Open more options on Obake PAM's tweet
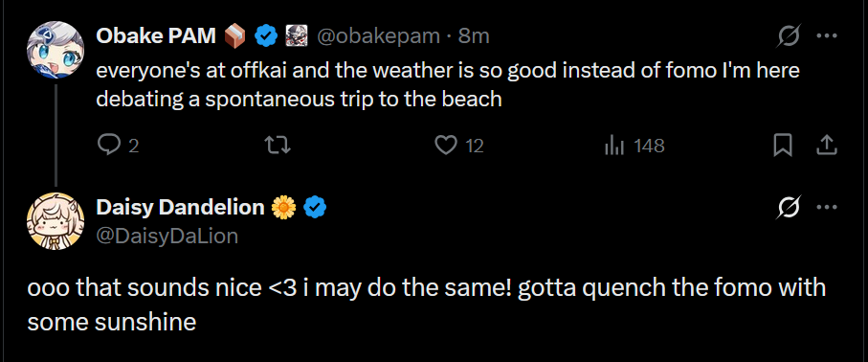This screenshot has width=868, height=362. (827, 36)
